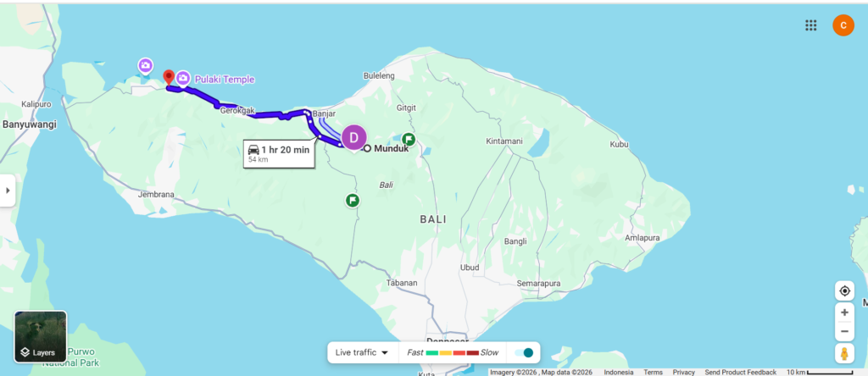The height and width of the screenshot is (376, 868).
Task: Click the Tabanan place label
Action: coord(402,283)
